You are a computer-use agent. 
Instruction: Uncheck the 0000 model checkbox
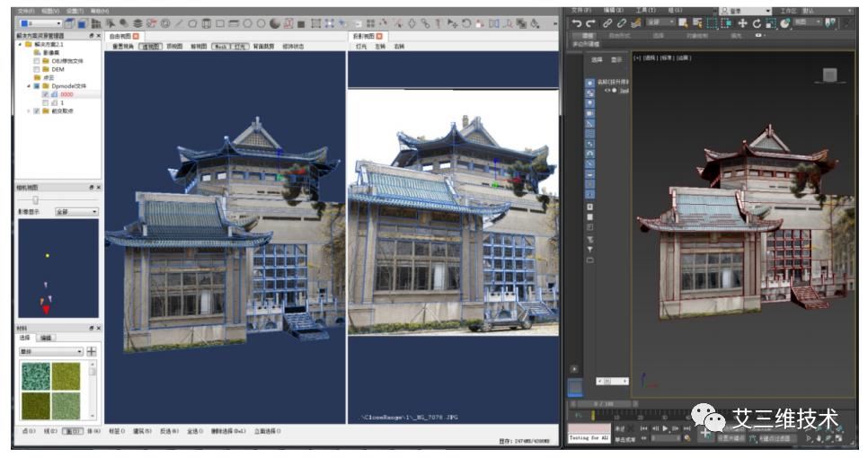click(46, 94)
